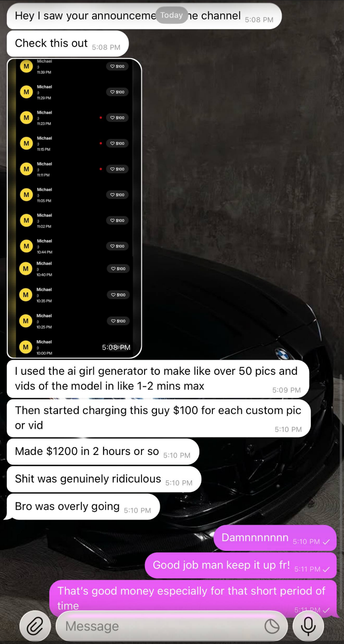Tap the "Bro was overly going" message

[x=83, y=507]
